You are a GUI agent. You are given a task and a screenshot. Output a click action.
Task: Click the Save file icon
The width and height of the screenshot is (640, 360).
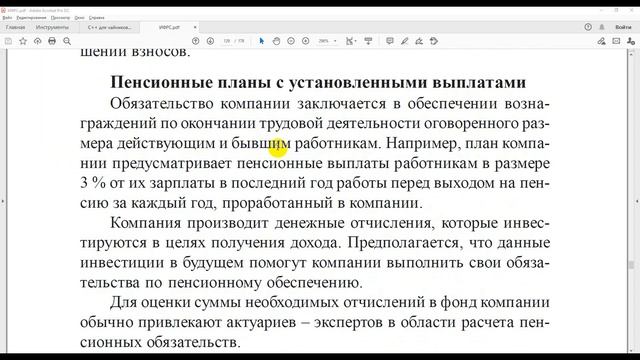pyautogui.click(x=8, y=41)
